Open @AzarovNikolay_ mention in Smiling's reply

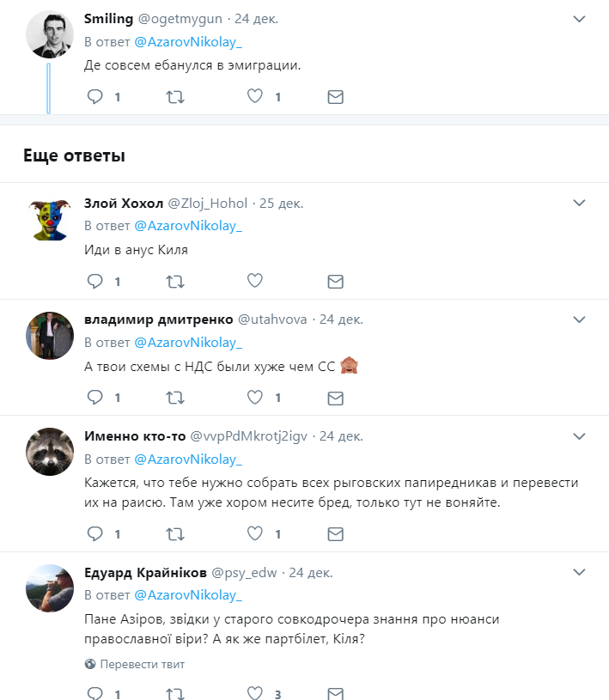[x=188, y=42]
